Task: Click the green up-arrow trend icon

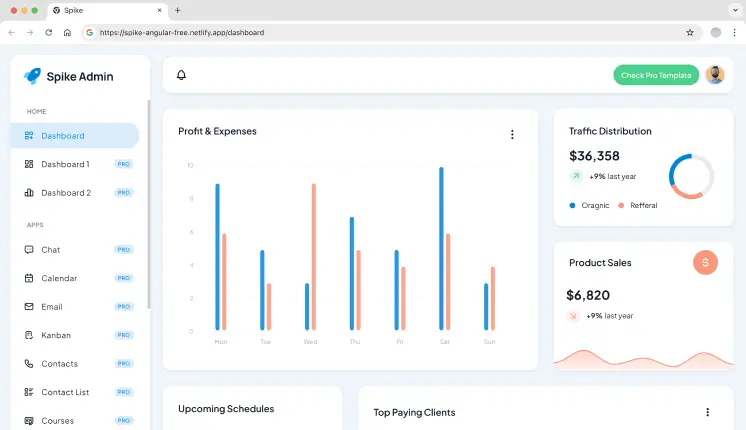Action: coord(576,176)
